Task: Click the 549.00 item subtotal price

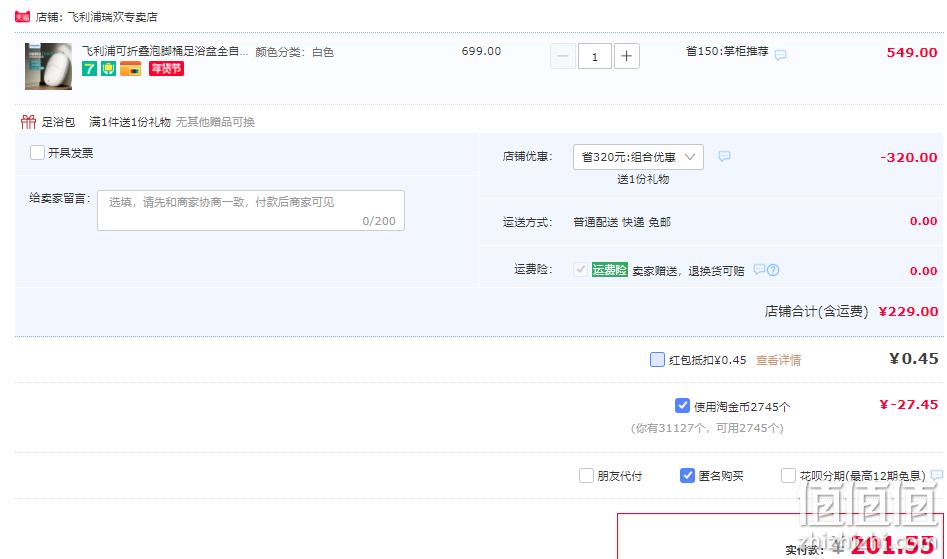Action: pos(912,53)
